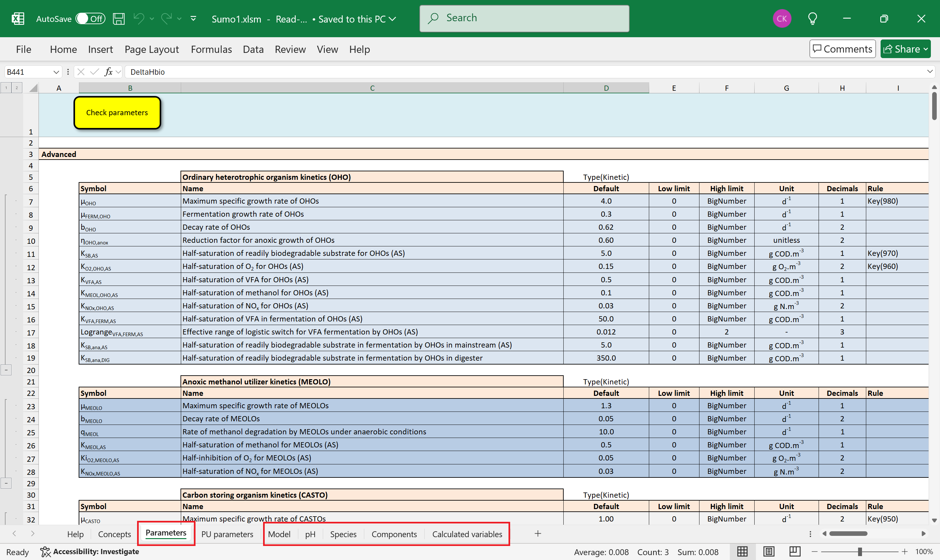Switch to the Model sheet tab
940x560 pixels.
(x=279, y=534)
